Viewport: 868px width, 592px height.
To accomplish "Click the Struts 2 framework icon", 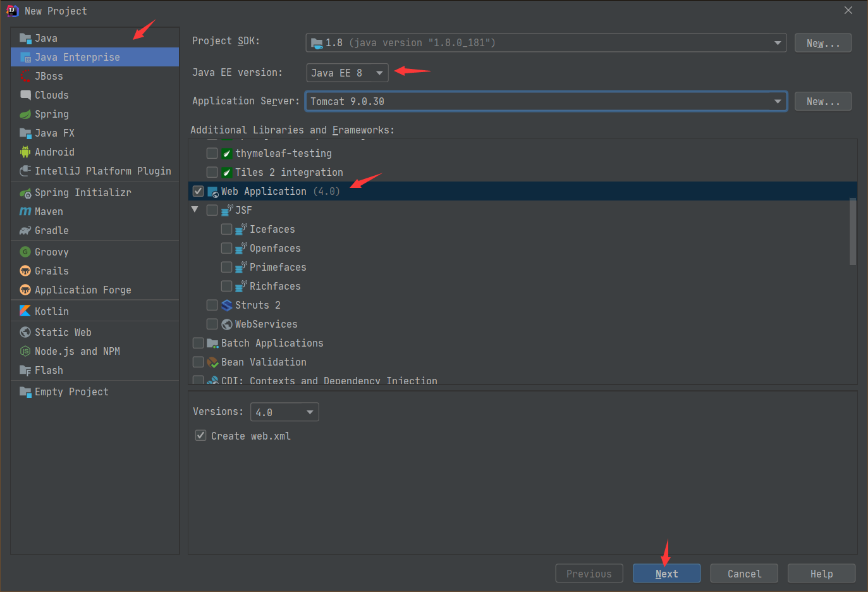I will point(227,305).
